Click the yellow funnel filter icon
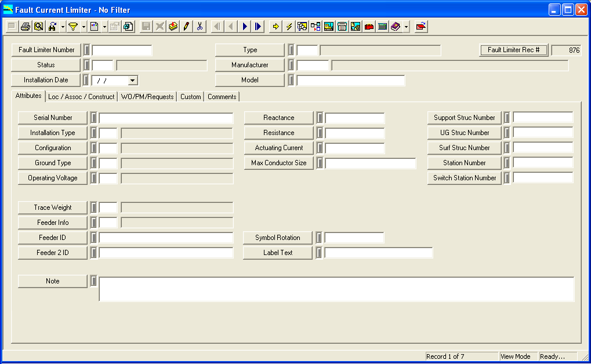591x364 pixels. (x=73, y=27)
